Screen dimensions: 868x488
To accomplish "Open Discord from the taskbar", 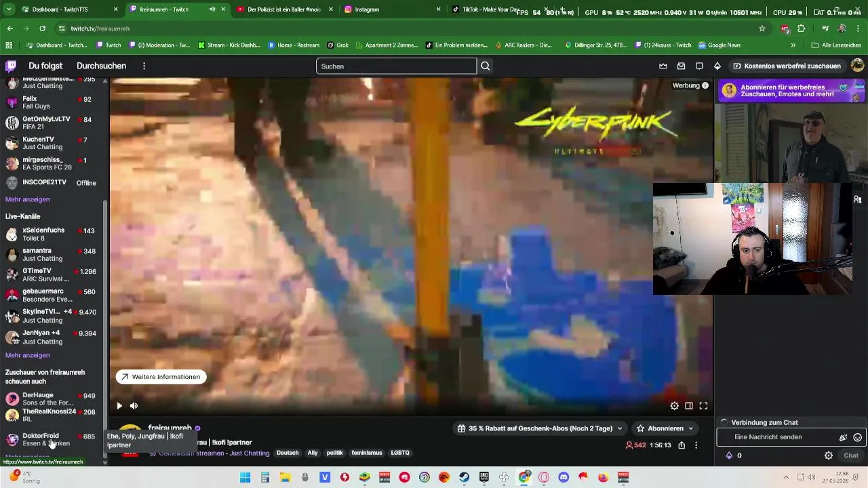I will click(x=563, y=477).
